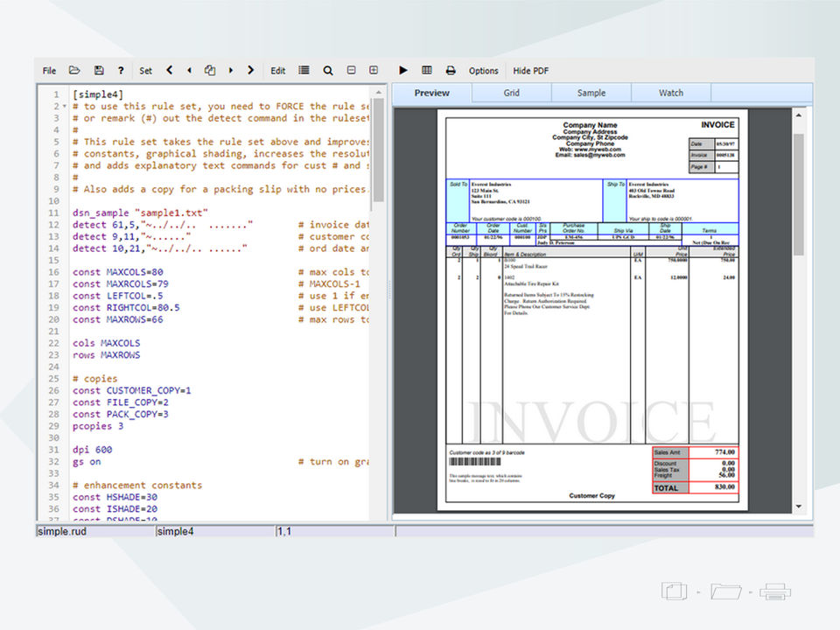
Task: Click the copy rule set icon
Action: pyautogui.click(x=210, y=70)
